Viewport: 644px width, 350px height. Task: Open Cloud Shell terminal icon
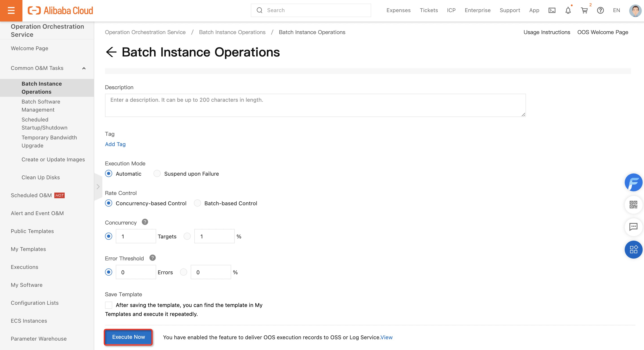pos(552,10)
